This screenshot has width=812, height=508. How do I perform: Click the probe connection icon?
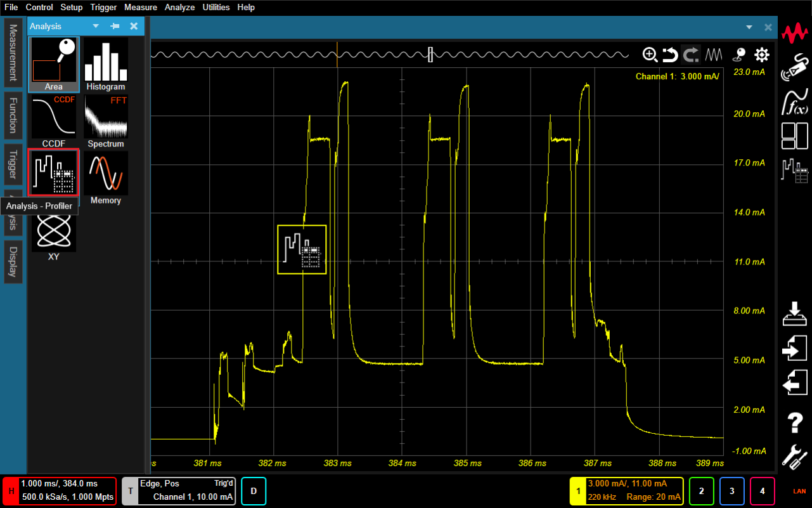click(x=795, y=67)
